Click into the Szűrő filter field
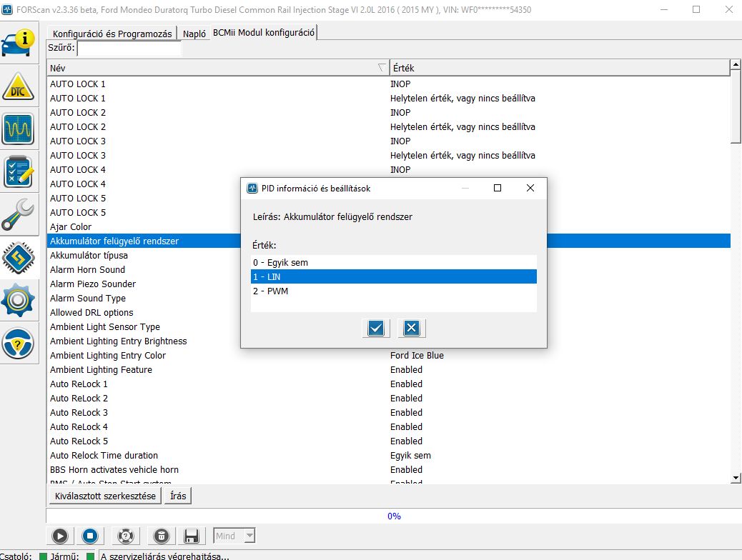 129,48
